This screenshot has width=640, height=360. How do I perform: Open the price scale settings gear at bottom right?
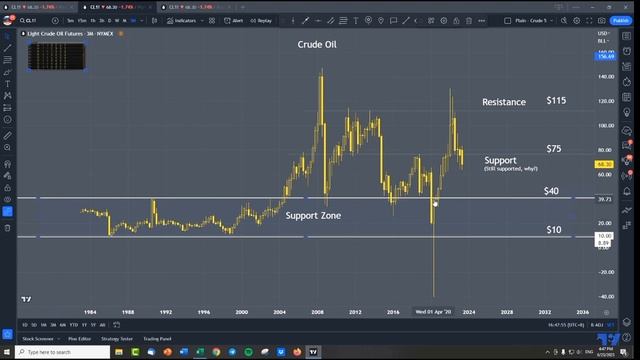click(x=607, y=312)
